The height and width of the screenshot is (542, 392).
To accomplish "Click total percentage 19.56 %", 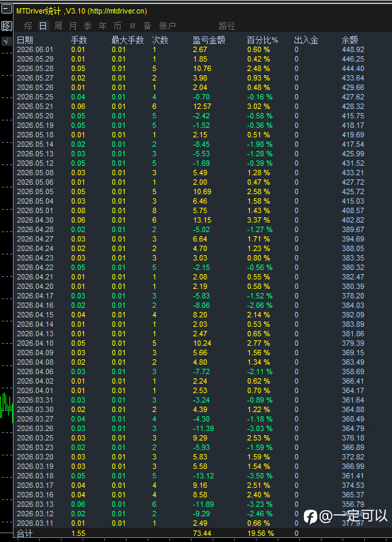I will (261, 533).
